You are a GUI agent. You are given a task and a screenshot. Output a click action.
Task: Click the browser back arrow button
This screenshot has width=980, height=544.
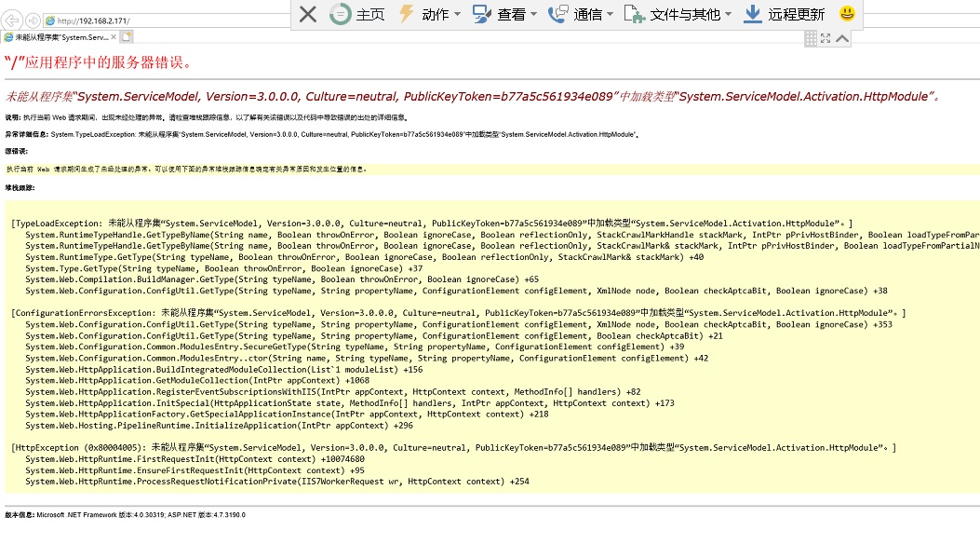point(13,20)
